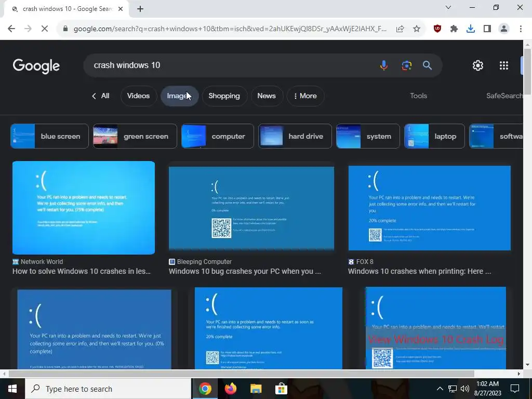The height and width of the screenshot is (399, 532).
Task: Open the Tools filter options
Action: [418, 96]
